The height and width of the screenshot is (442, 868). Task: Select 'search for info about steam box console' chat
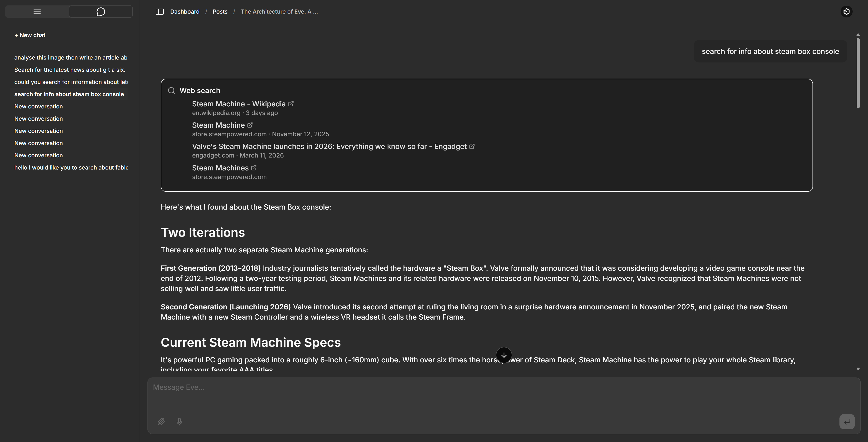coord(69,94)
